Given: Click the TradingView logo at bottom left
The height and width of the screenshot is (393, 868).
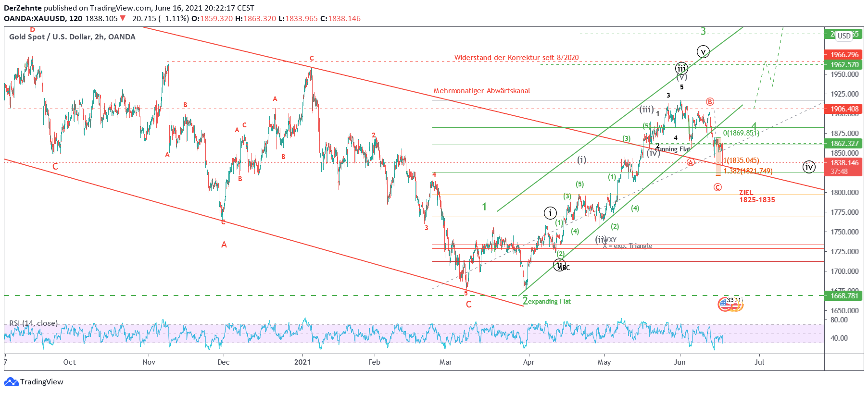Looking at the screenshot, I should (x=34, y=382).
